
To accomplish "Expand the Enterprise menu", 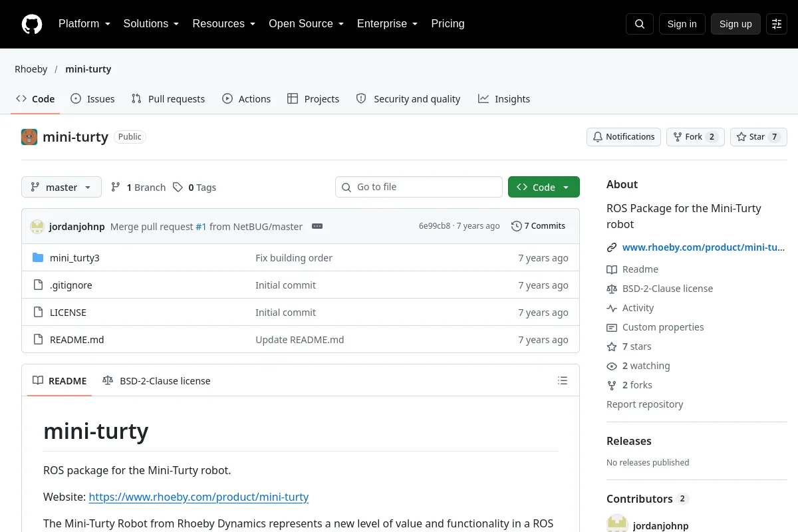I will pos(387,24).
